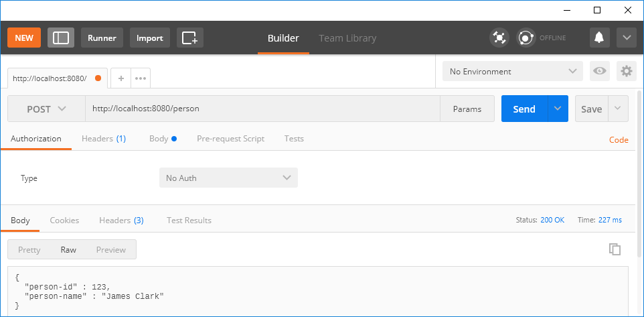Image resolution: width=644 pixels, height=317 pixels.
Task: Save the request
Action: pos(591,109)
